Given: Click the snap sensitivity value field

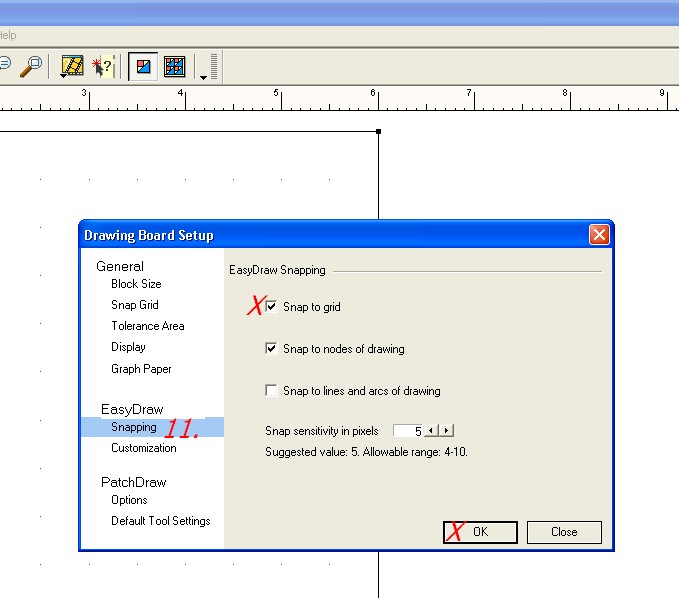Looking at the screenshot, I should point(408,430).
